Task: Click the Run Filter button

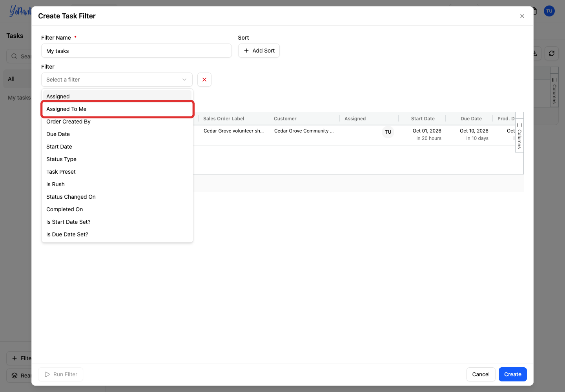Action: pos(61,374)
